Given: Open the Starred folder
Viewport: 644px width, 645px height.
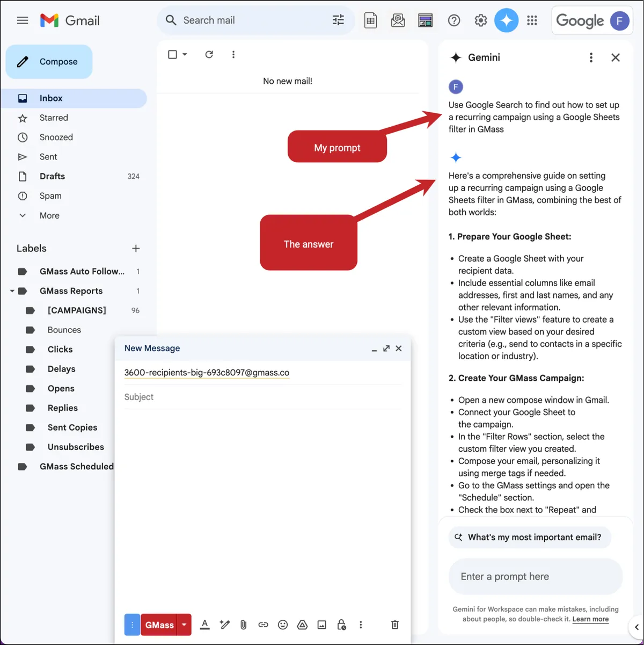Looking at the screenshot, I should tap(54, 118).
